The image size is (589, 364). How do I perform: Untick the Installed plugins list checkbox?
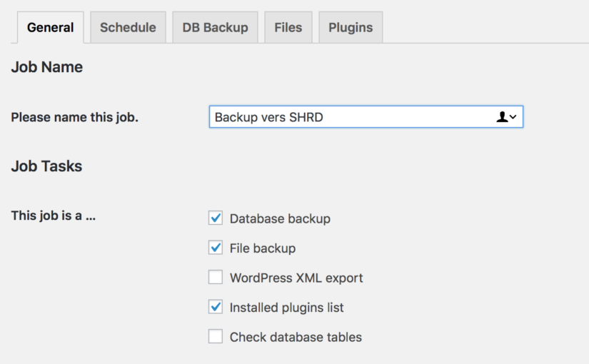(x=216, y=307)
